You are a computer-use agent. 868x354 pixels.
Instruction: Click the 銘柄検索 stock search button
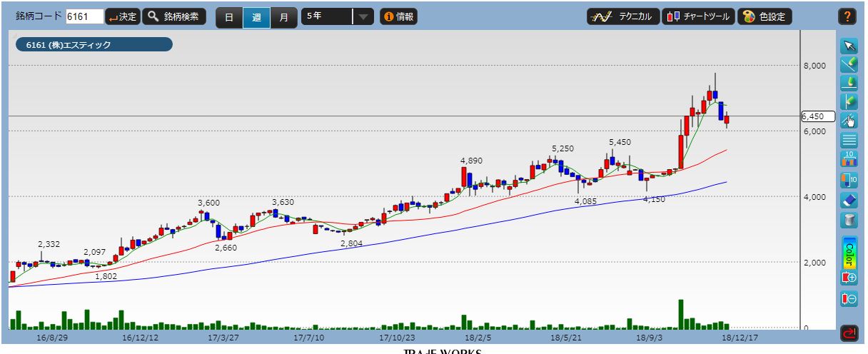(174, 17)
